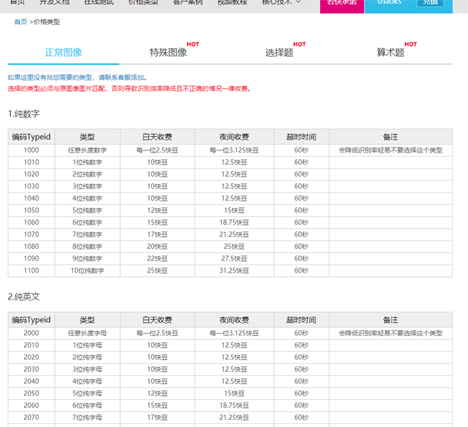This screenshot has height=427, width=468.
Task: Click the 每一位2.5快豆 day price in row 1000
Action: tap(157, 150)
